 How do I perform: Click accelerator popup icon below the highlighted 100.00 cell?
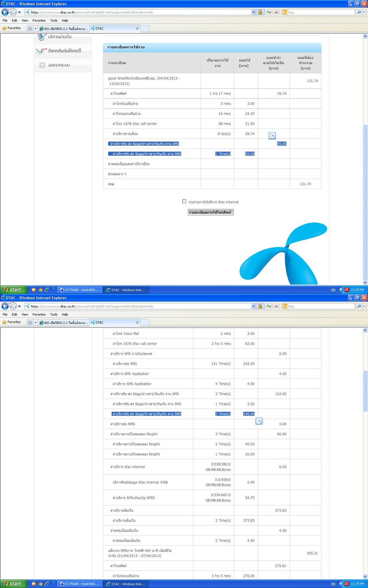pyautogui.click(x=259, y=421)
